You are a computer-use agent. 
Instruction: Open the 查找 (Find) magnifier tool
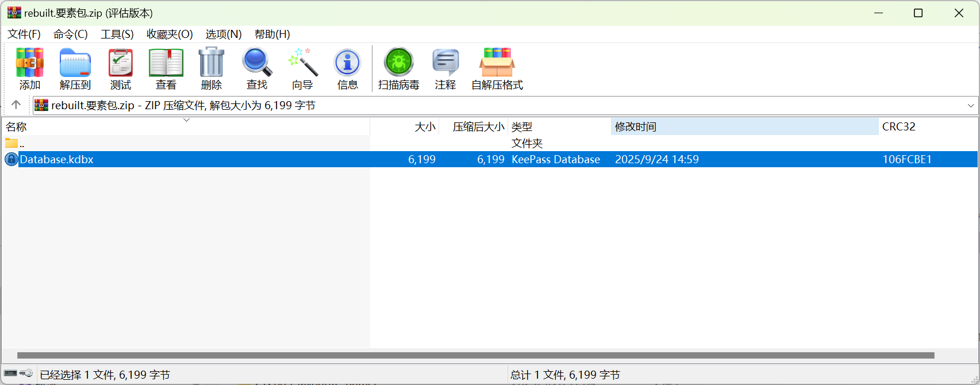(x=257, y=63)
